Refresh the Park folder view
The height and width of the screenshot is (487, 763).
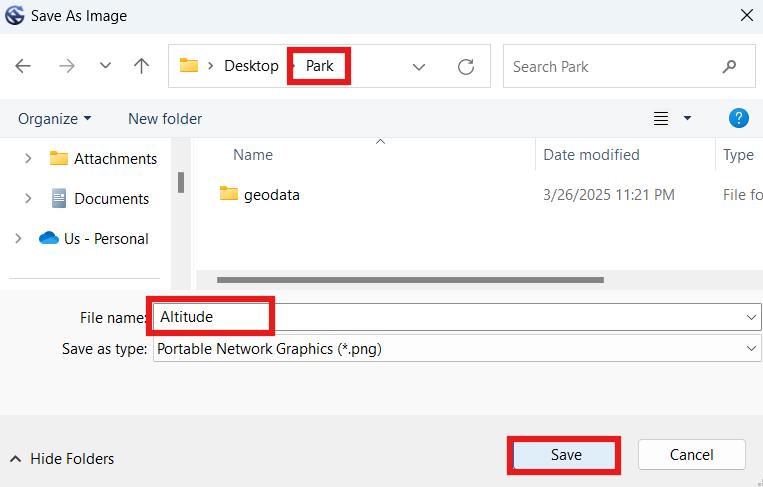pyautogui.click(x=465, y=67)
